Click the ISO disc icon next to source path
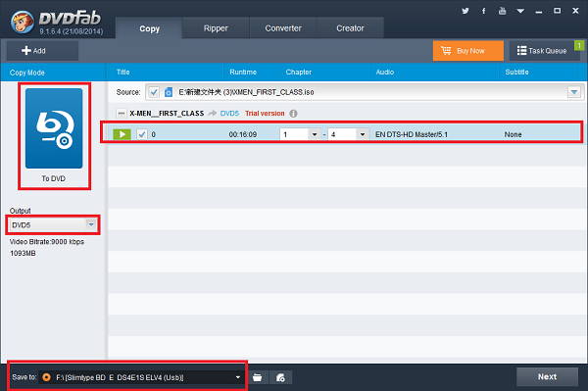 click(169, 92)
